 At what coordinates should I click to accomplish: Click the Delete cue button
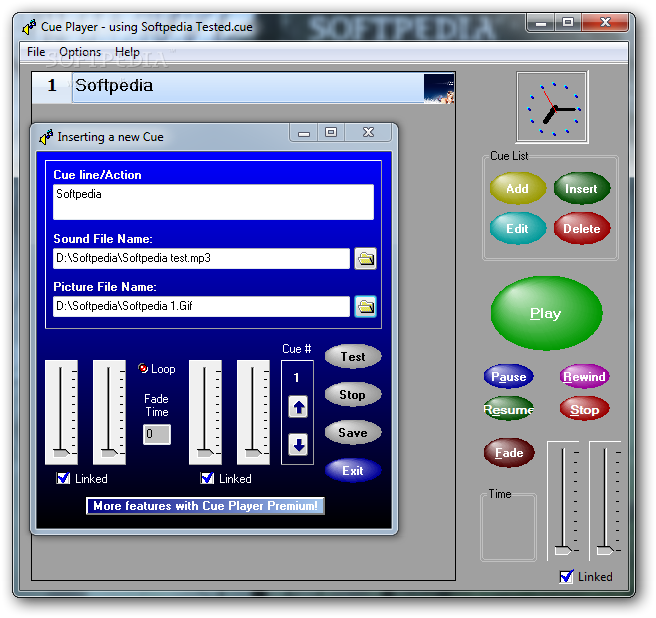(582, 229)
